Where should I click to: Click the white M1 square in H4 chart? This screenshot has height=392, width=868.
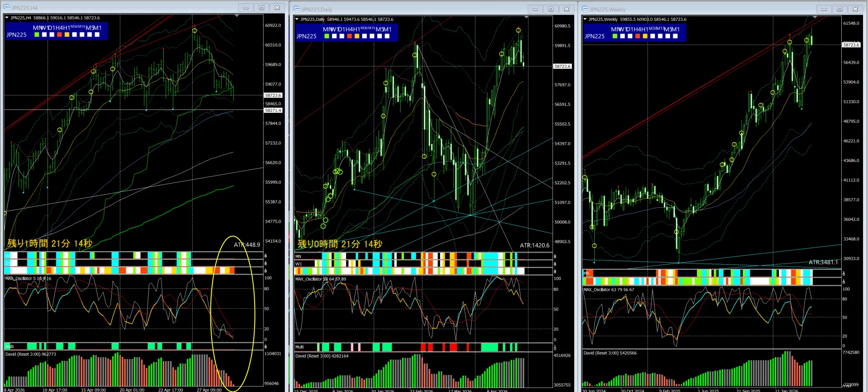[97, 34]
